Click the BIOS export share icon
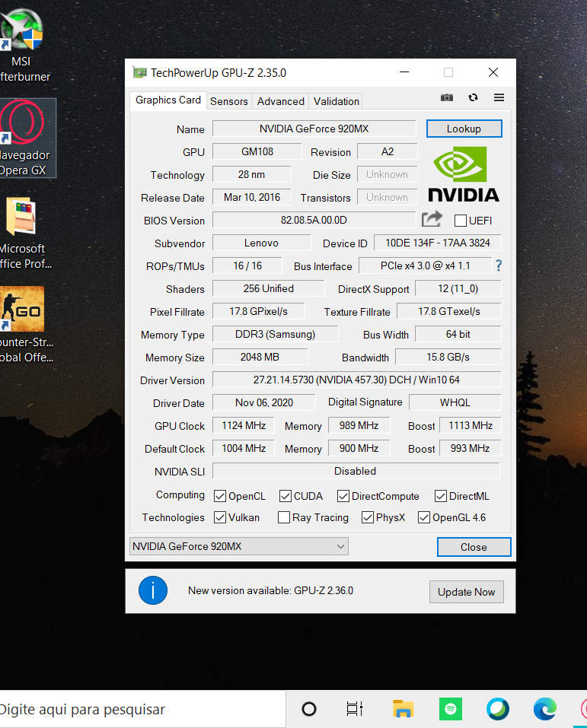 [x=432, y=219]
